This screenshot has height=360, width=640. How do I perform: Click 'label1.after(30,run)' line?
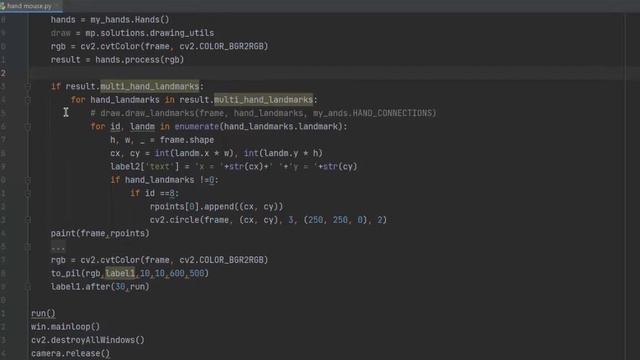point(100,287)
